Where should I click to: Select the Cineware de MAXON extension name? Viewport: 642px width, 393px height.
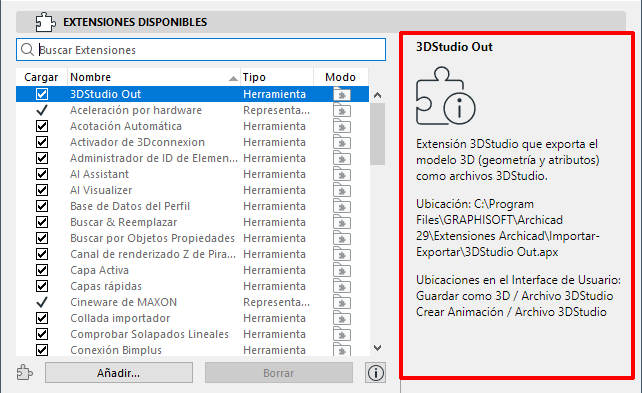(124, 302)
